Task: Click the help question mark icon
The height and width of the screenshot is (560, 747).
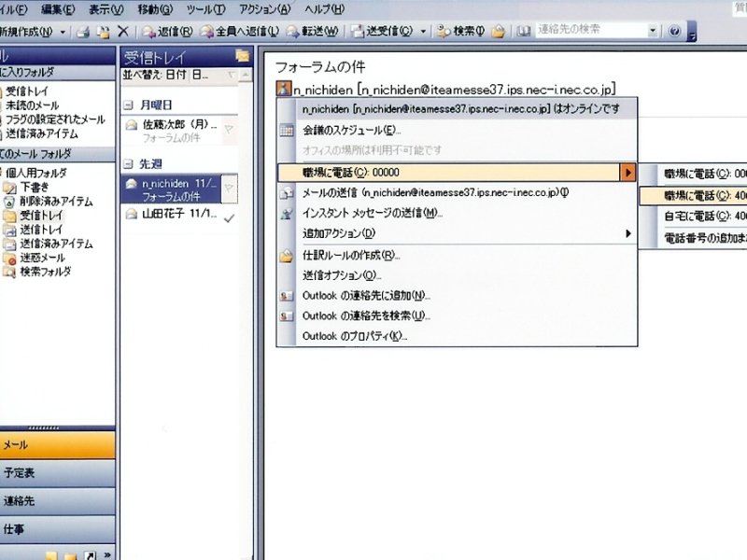Action: [x=674, y=31]
